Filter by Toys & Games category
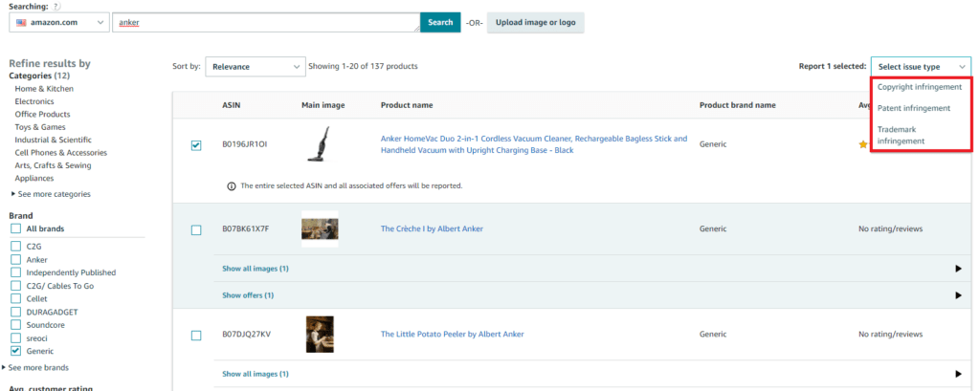The image size is (980, 391). click(x=40, y=127)
